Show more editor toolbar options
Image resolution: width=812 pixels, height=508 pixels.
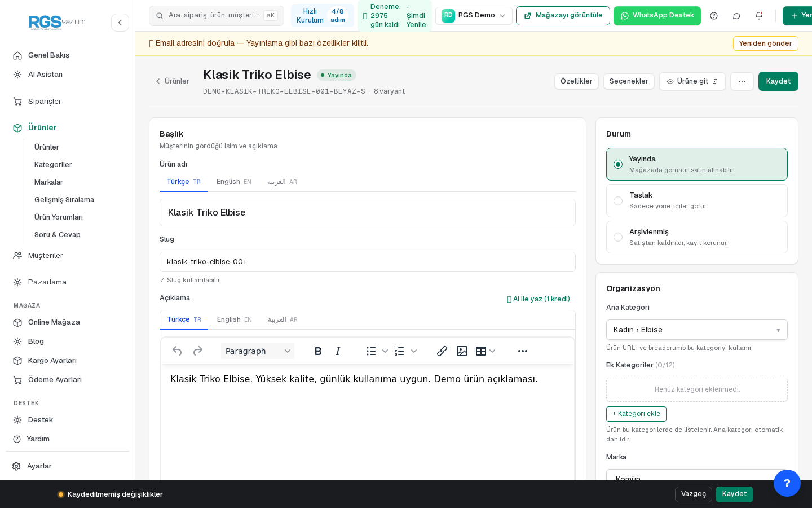pos(523,351)
